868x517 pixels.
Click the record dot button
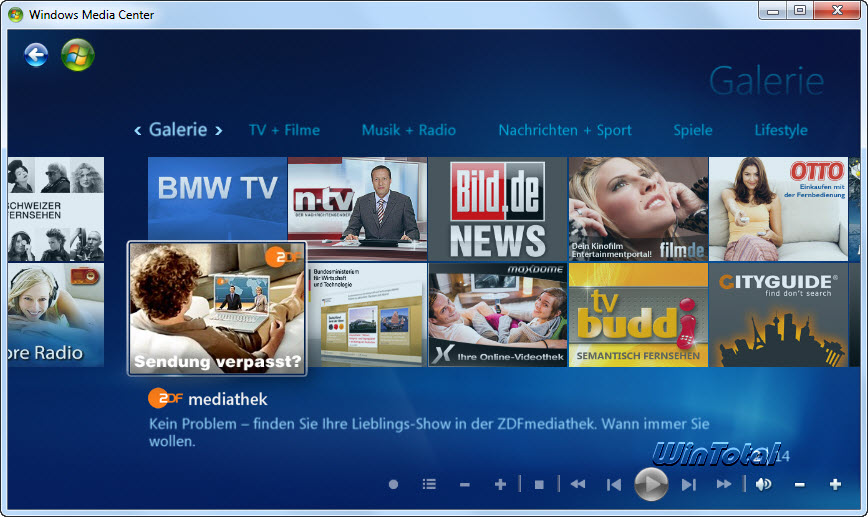point(394,484)
